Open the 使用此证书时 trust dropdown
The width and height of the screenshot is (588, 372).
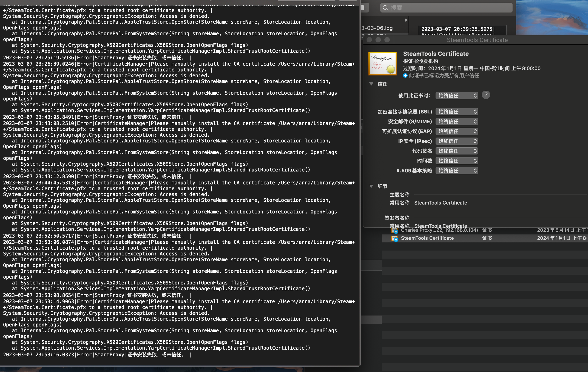point(457,96)
